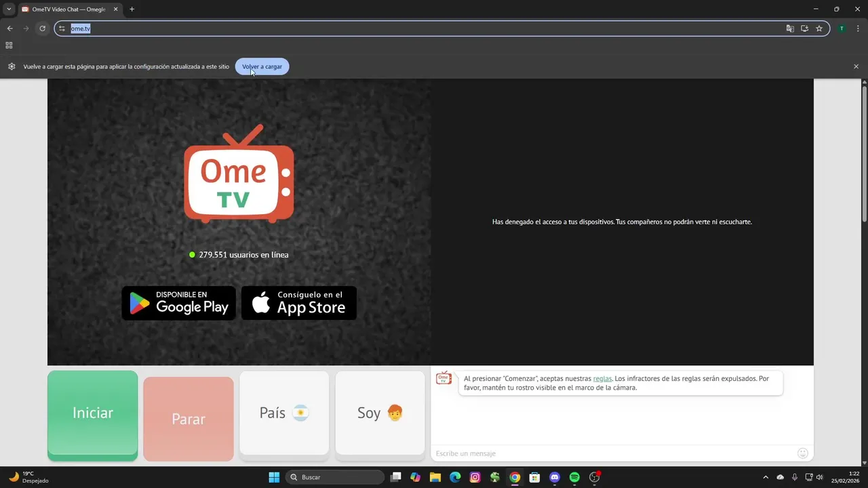This screenshot has width=868, height=488.
Task: Click the Volver a cargar button
Action: coord(262,66)
